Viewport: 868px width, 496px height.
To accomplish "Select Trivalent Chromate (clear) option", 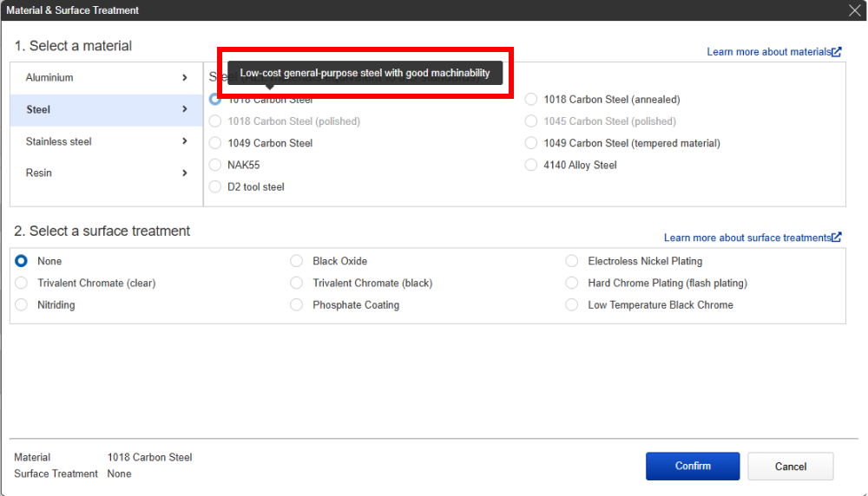I will coord(22,284).
